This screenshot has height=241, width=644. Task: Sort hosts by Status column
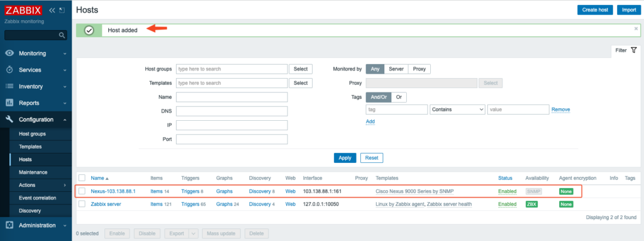point(505,178)
